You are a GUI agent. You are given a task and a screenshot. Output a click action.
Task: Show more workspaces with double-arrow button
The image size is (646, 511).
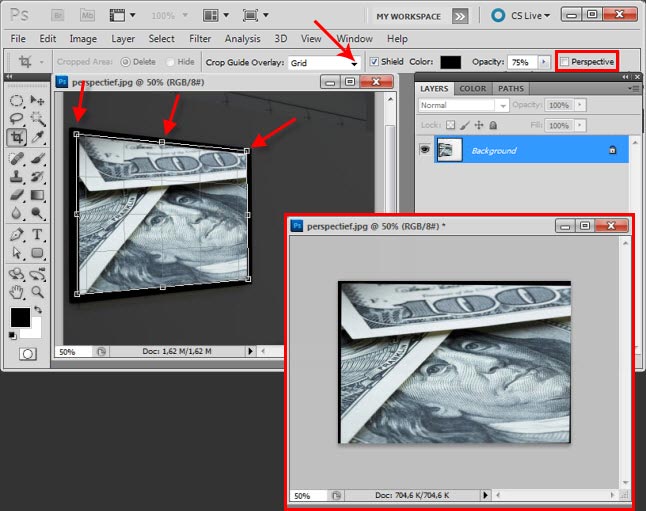(460, 16)
